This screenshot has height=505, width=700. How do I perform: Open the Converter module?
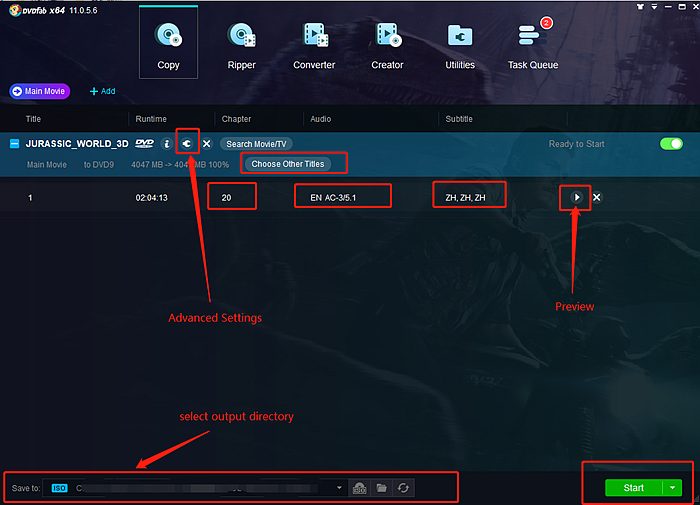click(314, 46)
